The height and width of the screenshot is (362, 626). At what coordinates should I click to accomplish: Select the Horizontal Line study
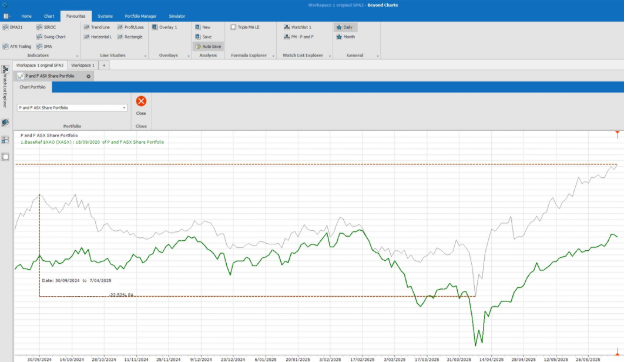(98, 37)
